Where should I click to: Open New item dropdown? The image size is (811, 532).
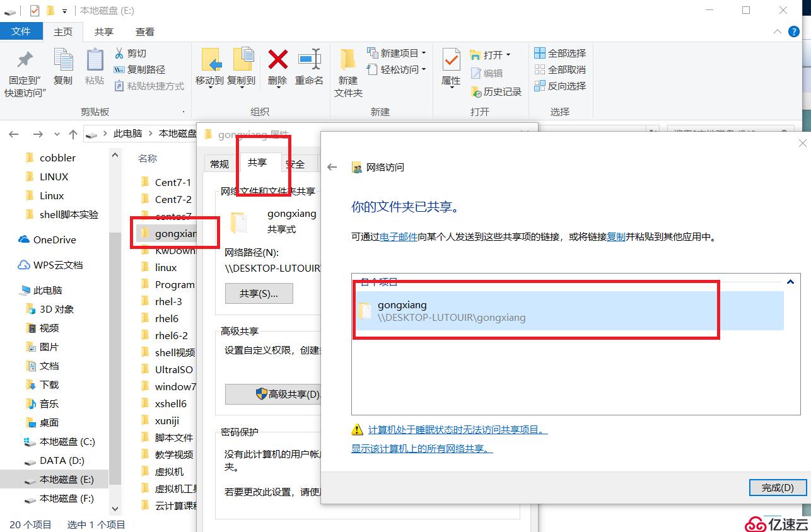click(397, 53)
